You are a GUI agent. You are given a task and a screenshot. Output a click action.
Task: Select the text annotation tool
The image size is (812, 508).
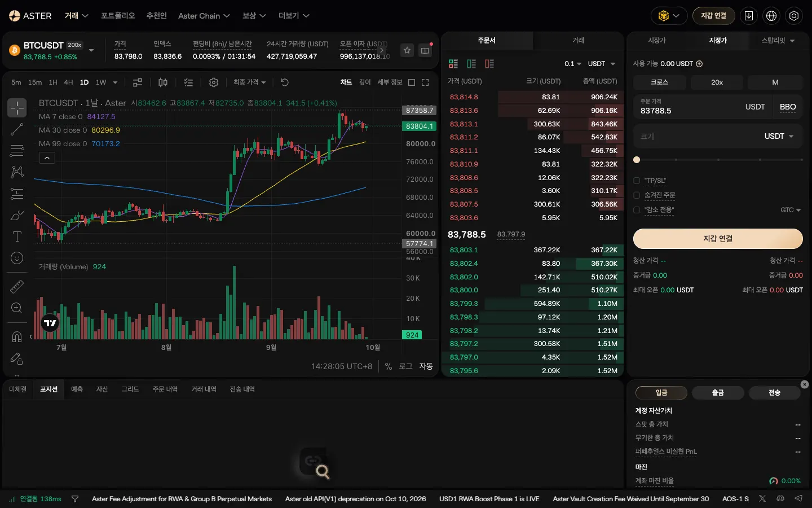coord(17,237)
